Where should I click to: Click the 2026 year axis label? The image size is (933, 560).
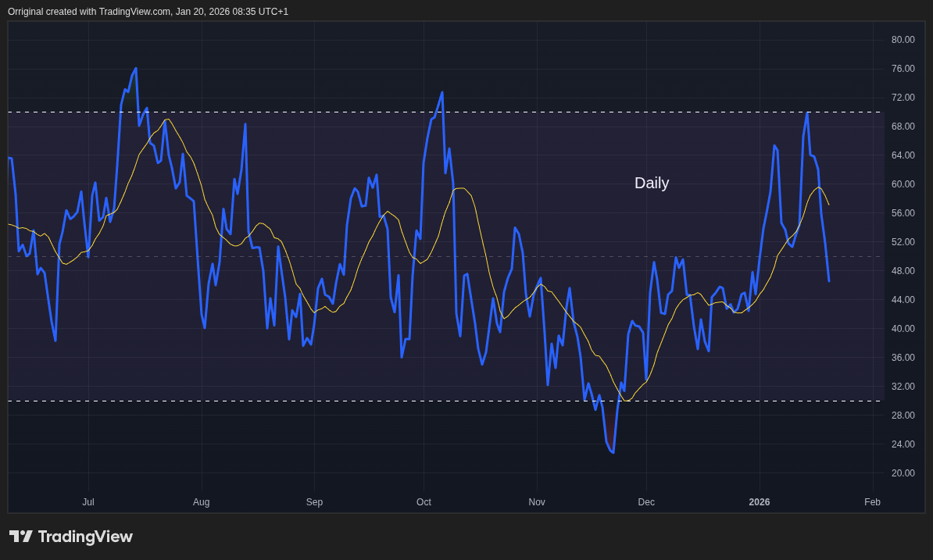(x=760, y=502)
